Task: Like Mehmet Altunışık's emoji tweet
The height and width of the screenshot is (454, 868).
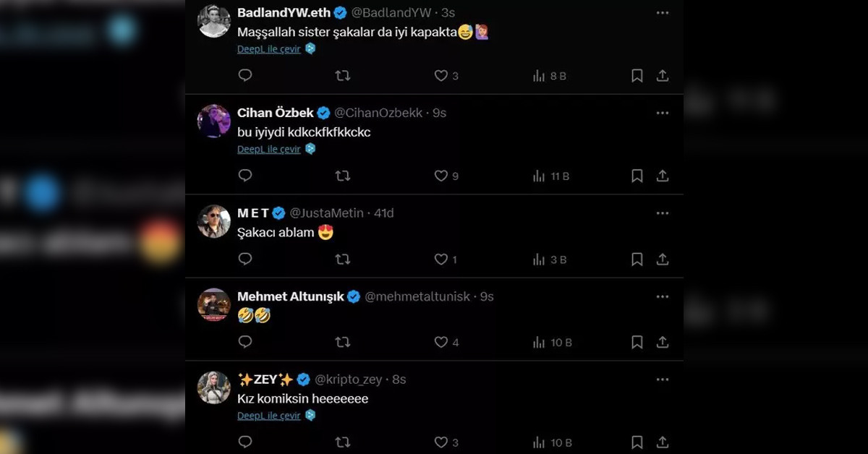Action: 441,342
